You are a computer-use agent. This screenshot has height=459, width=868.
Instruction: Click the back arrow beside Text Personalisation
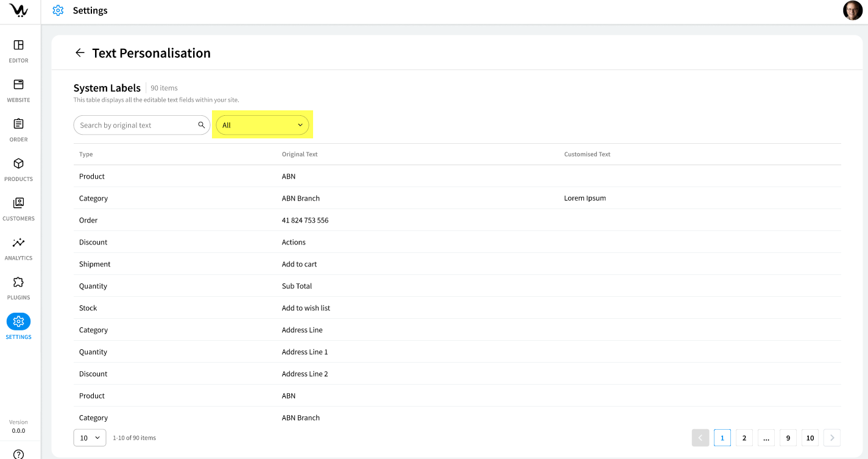pos(80,53)
